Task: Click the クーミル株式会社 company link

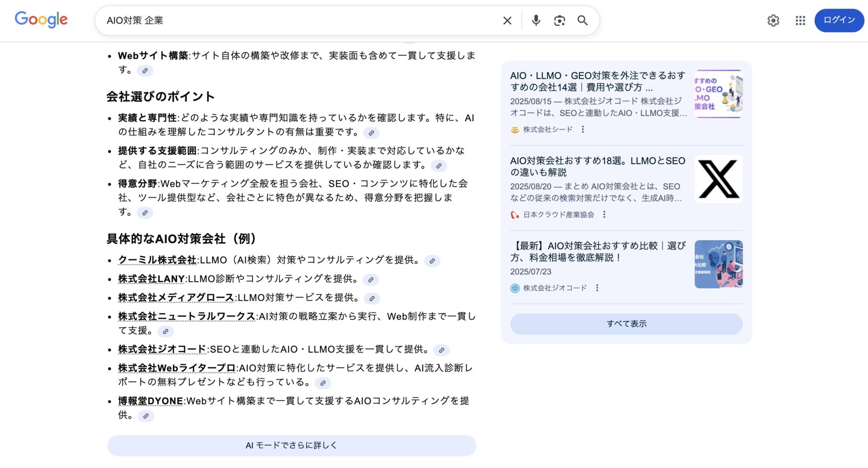Action: [x=157, y=260]
